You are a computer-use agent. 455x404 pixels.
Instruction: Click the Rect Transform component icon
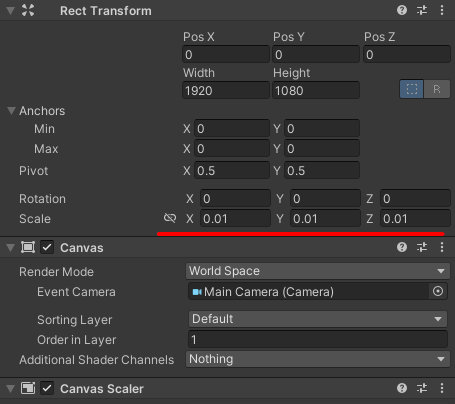click(28, 11)
